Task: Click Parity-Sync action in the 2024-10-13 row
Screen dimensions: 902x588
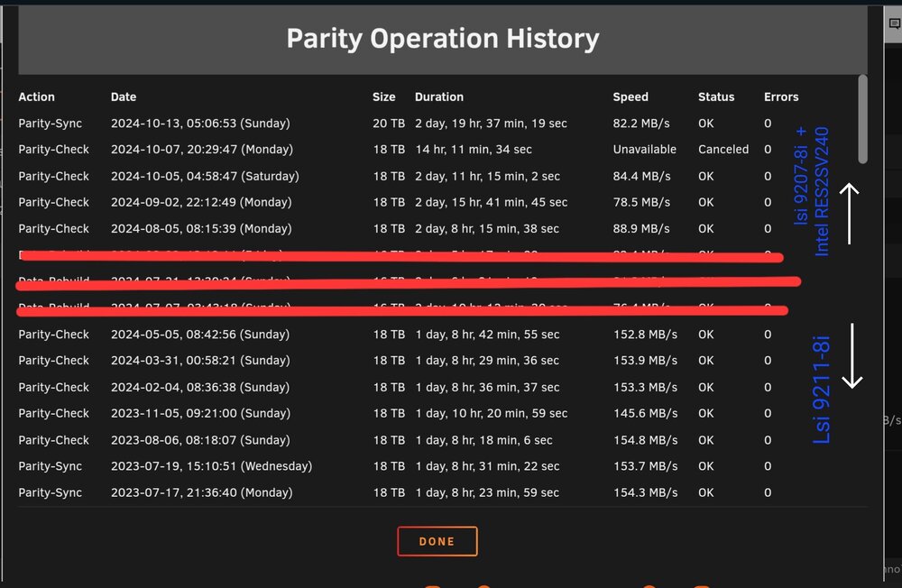Action: (50, 124)
